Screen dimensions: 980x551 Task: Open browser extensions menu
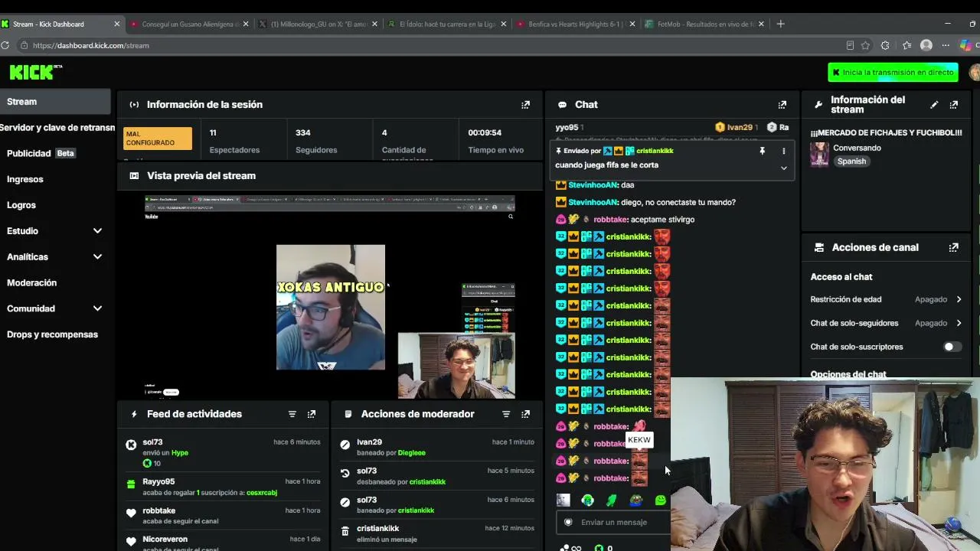pyautogui.click(x=885, y=45)
